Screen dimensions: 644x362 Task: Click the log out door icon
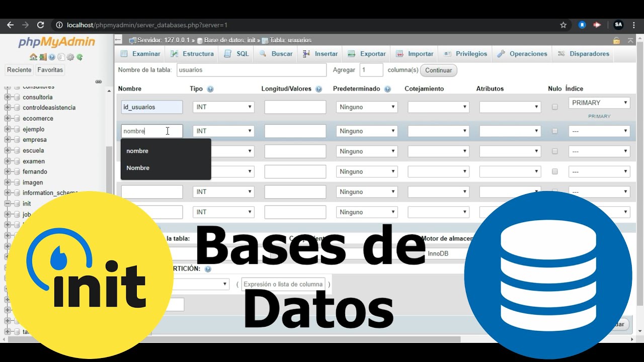tap(43, 57)
